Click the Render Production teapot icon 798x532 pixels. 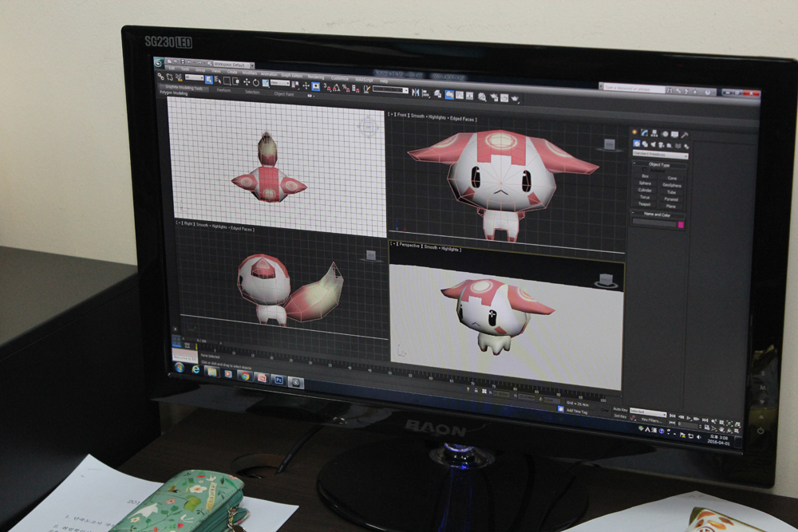pyautogui.click(x=515, y=98)
